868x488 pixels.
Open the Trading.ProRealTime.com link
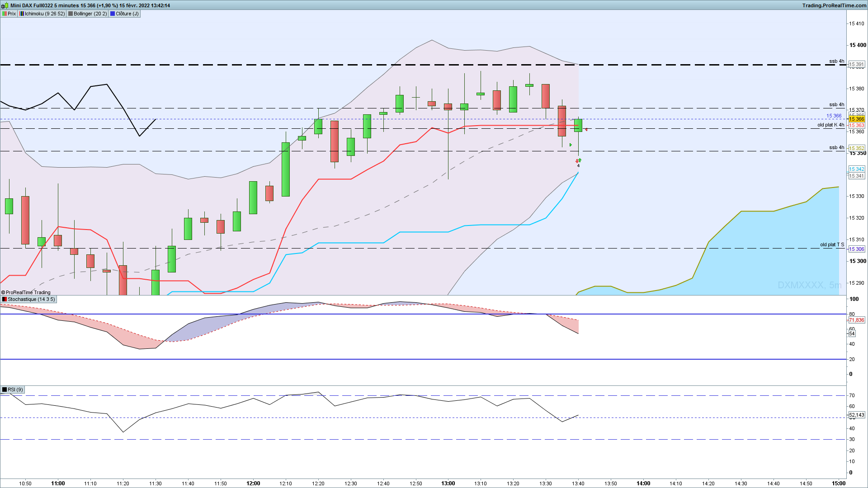pos(835,5)
